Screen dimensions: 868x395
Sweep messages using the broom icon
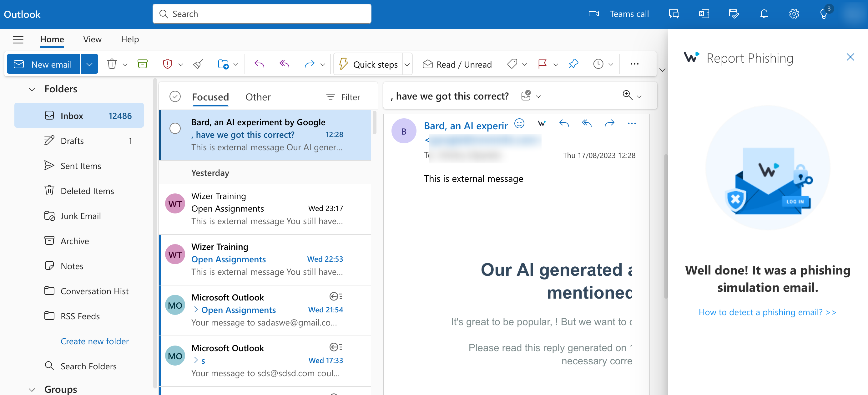198,64
